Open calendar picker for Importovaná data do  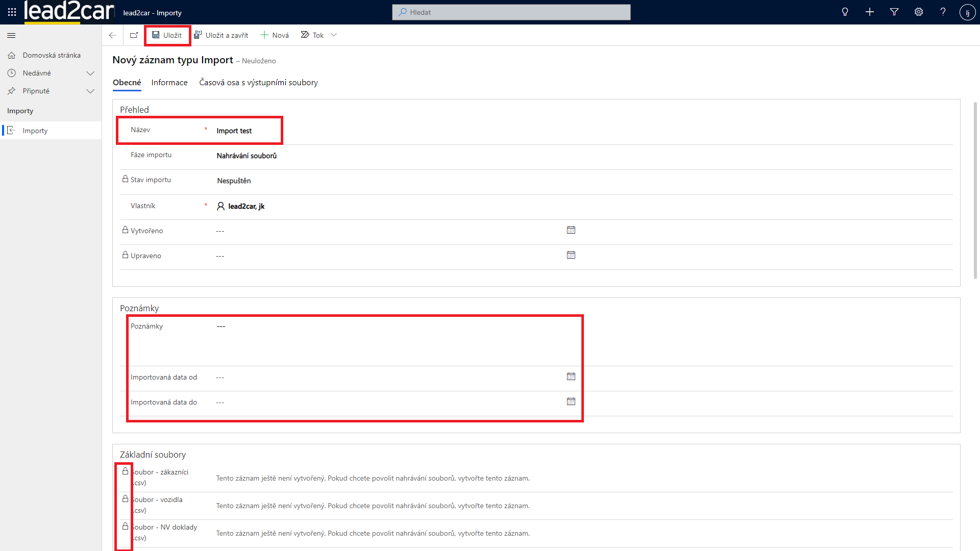click(x=571, y=402)
